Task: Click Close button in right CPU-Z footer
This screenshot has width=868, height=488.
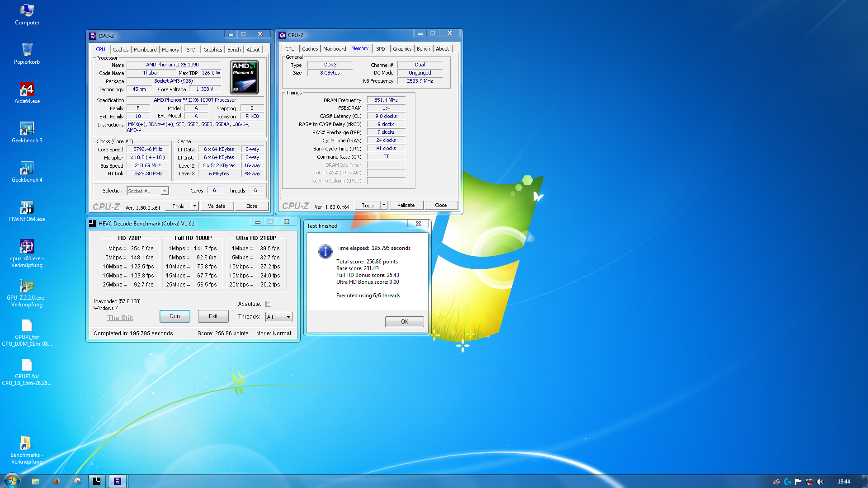Action: [x=441, y=205]
